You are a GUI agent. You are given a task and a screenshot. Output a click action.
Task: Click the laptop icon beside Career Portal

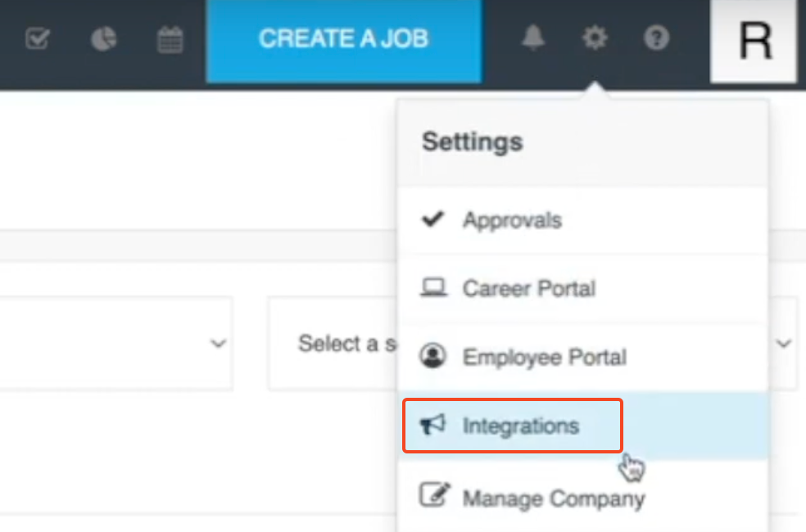(x=432, y=288)
